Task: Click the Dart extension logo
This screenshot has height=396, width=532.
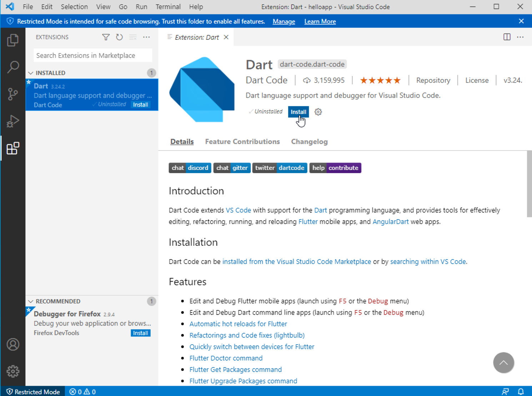Action: coord(202,90)
